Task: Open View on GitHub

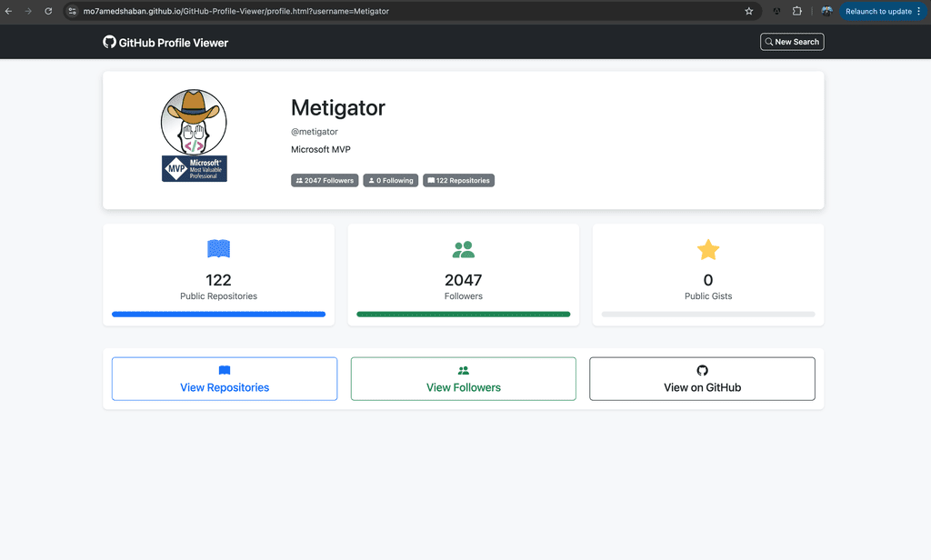Action: 703,379
